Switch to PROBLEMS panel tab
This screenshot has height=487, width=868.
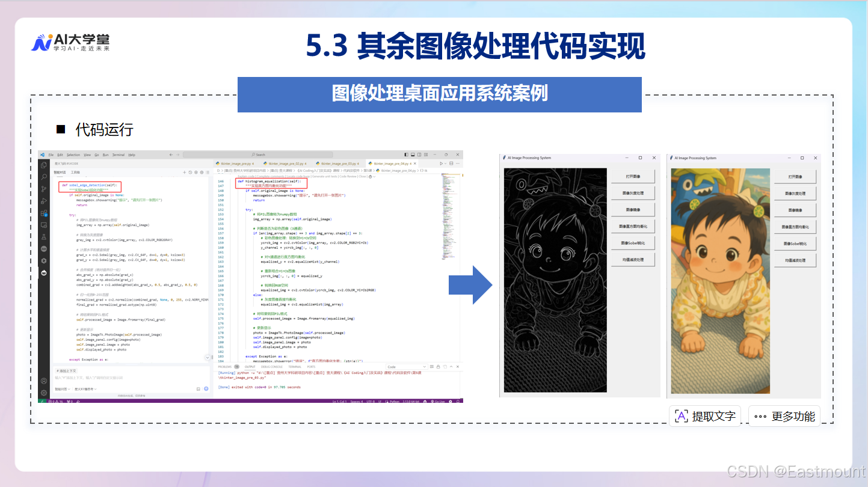pyautogui.click(x=229, y=367)
